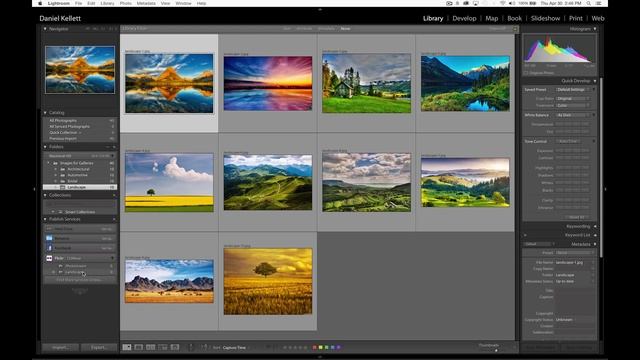Collapse the Histogram panel
This screenshot has height=360, width=640.
(595, 29)
